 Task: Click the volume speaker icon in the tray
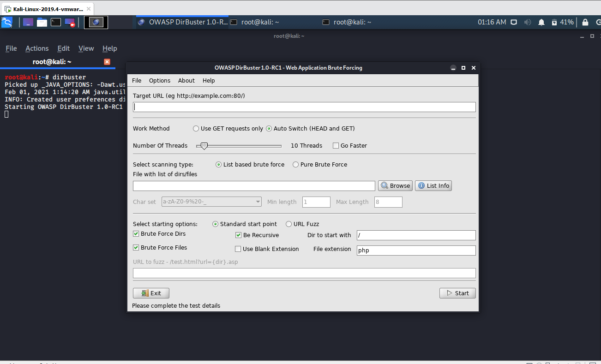click(528, 22)
